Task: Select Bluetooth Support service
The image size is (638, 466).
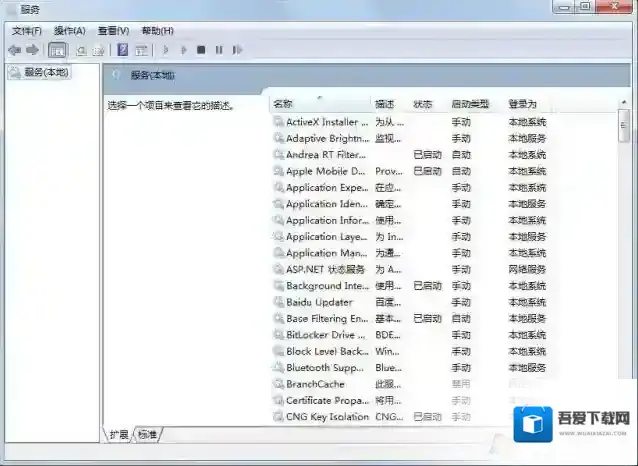Action: coord(410,368)
